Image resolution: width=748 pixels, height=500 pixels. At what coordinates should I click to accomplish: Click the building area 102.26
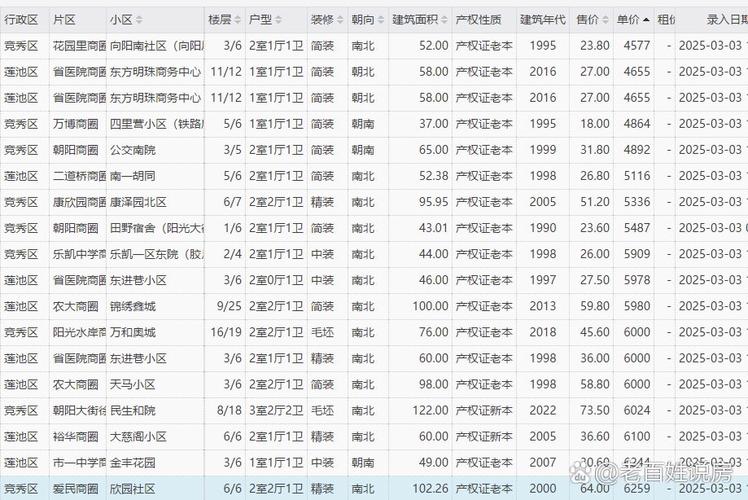pos(430,489)
